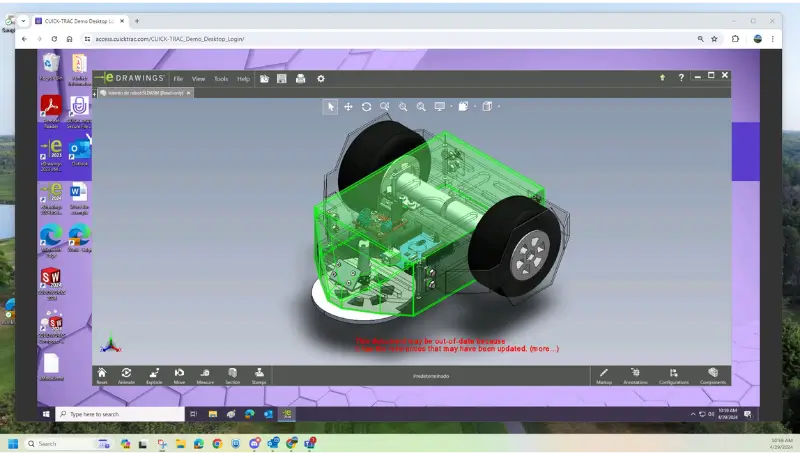Open the Markup panel

click(x=604, y=376)
